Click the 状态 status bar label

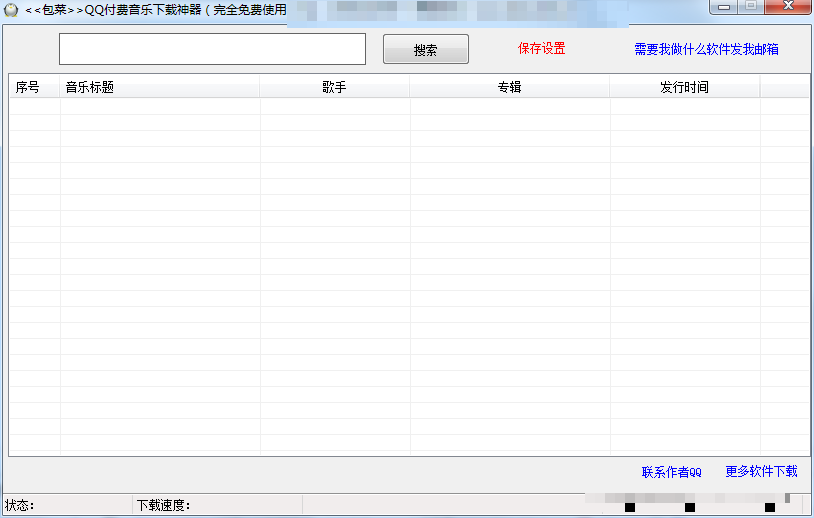(20, 505)
